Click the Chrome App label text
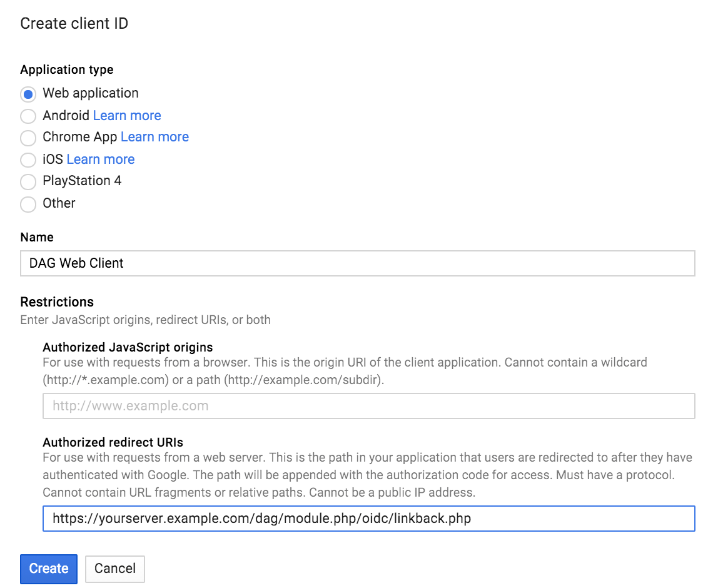The height and width of the screenshot is (588, 713). 80,137
